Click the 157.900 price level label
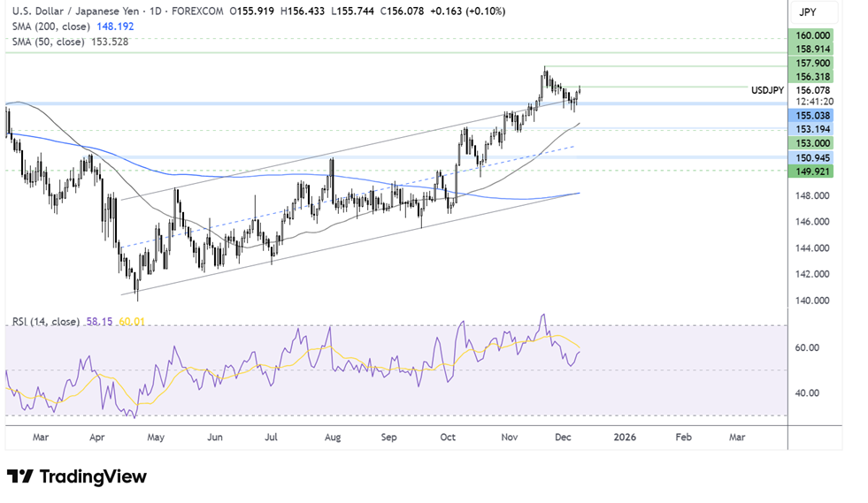This screenshot has width=868, height=503. (812, 64)
